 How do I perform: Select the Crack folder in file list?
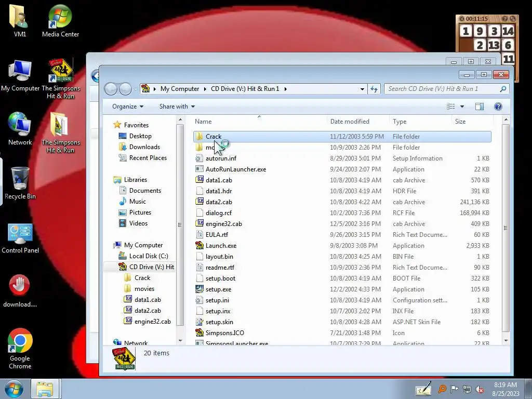342,137
